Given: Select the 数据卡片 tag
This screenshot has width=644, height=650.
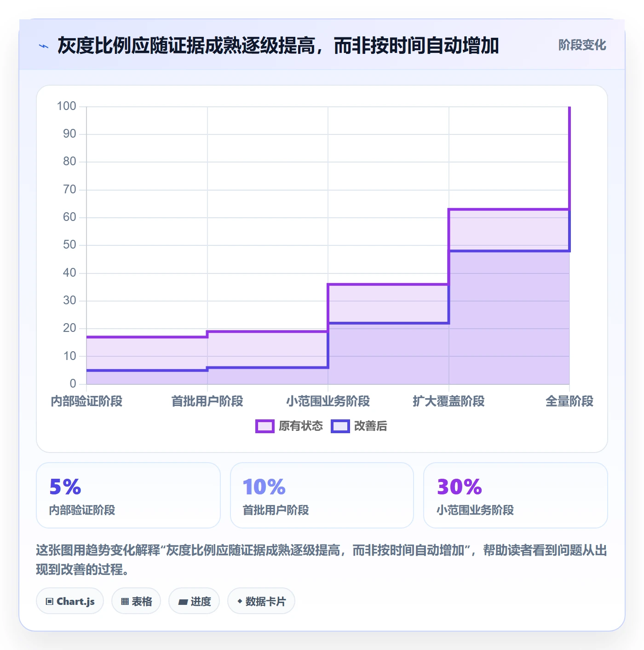Looking at the screenshot, I should (x=261, y=601).
